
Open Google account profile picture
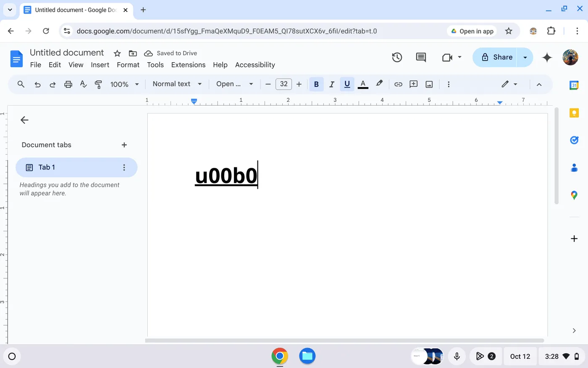coord(570,58)
